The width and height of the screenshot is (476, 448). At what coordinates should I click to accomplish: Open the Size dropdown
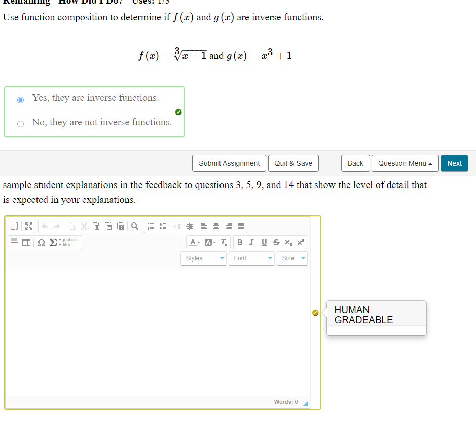click(x=292, y=258)
